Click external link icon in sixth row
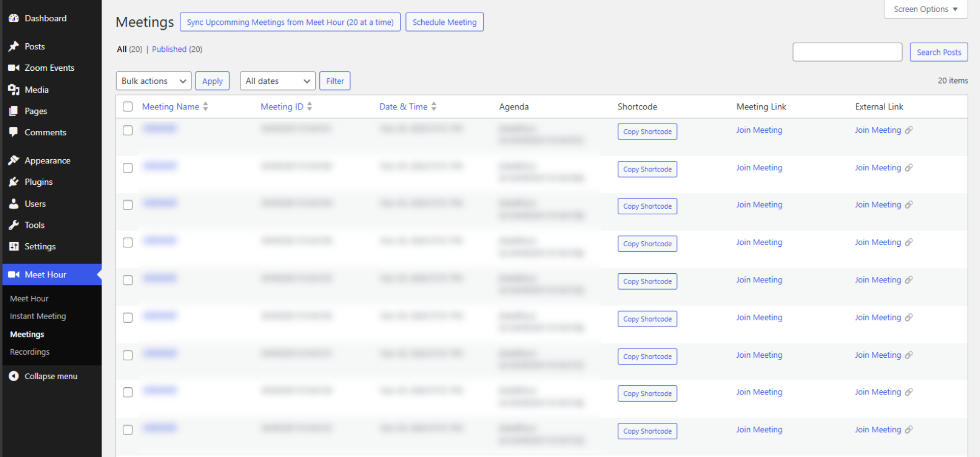 click(909, 318)
